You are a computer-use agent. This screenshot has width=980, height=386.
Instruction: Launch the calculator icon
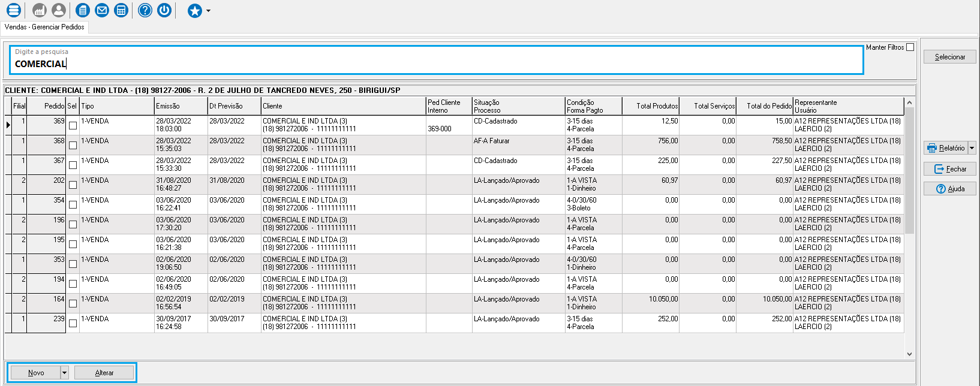121,10
